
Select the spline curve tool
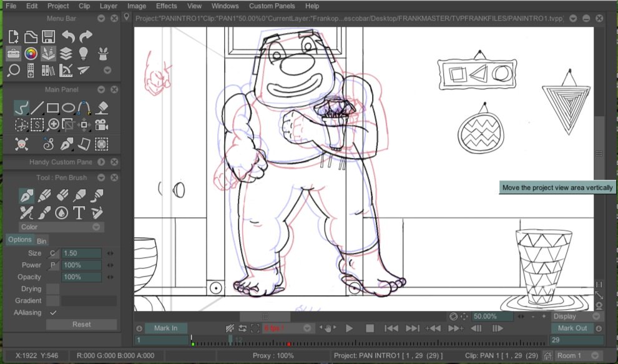pyautogui.click(x=84, y=107)
